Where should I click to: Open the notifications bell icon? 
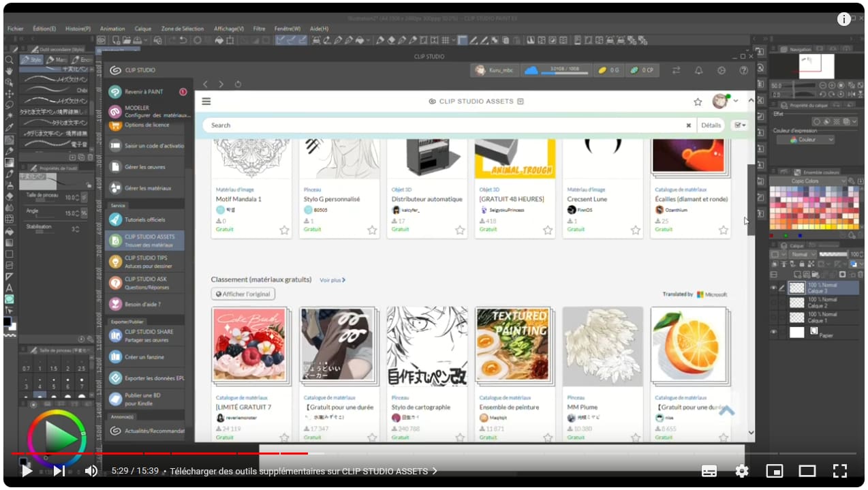698,70
